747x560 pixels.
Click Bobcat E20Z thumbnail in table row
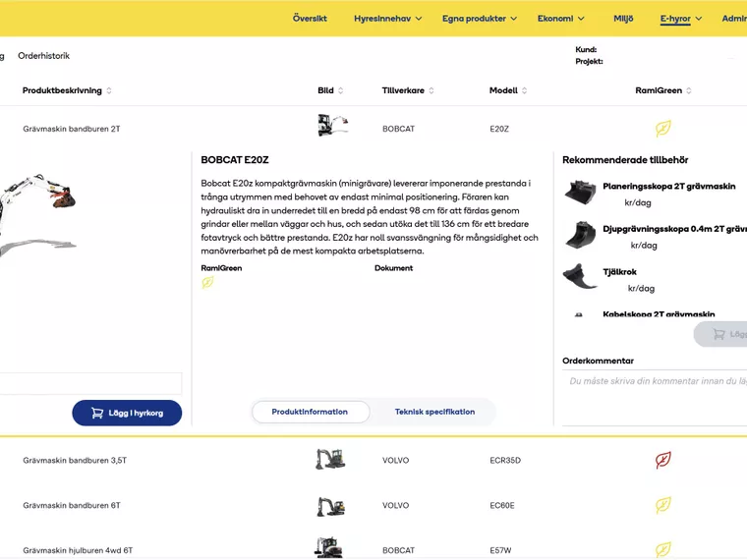click(332, 125)
